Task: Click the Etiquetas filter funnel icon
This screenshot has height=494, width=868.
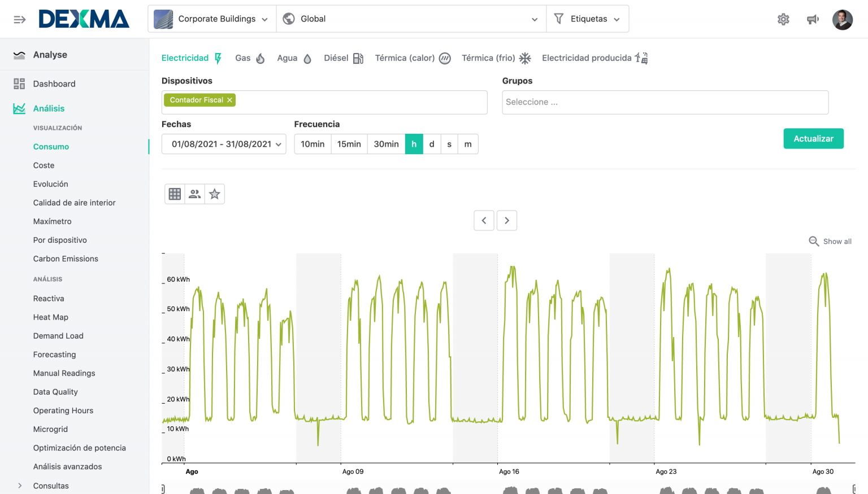Action: 559,19
